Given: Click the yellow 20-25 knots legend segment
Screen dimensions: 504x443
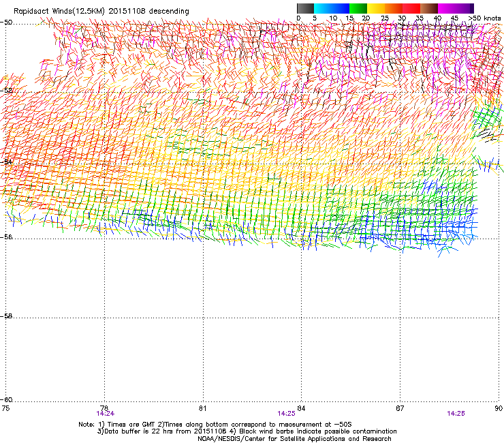Looking at the screenshot, I should click(376, 8).
